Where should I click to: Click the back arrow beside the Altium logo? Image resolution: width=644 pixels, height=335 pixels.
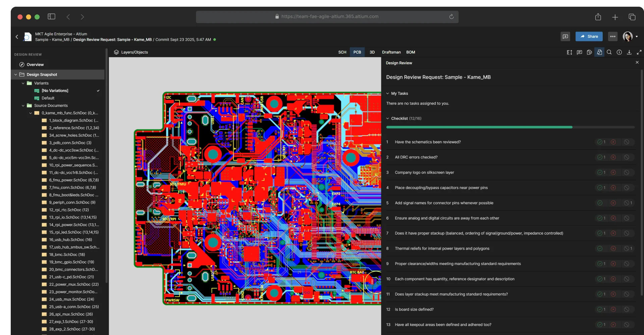(17, 37)
